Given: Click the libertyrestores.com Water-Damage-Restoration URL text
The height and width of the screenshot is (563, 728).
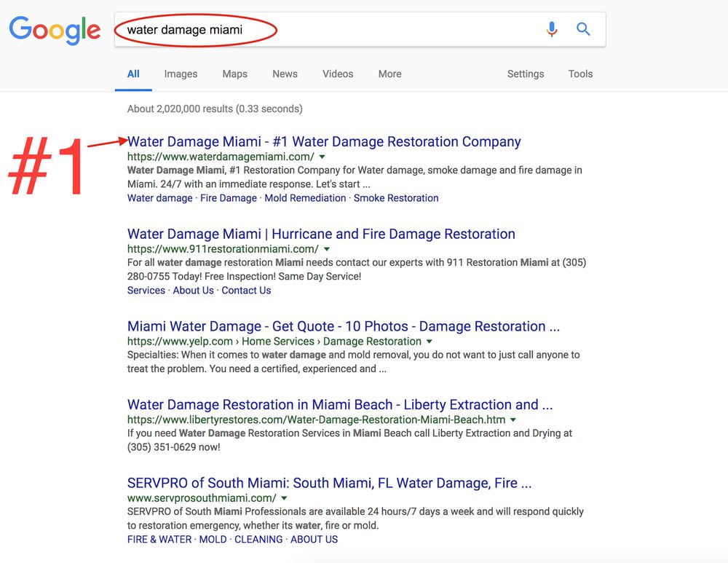Looking at the screenshot, I should coord(316,420).
